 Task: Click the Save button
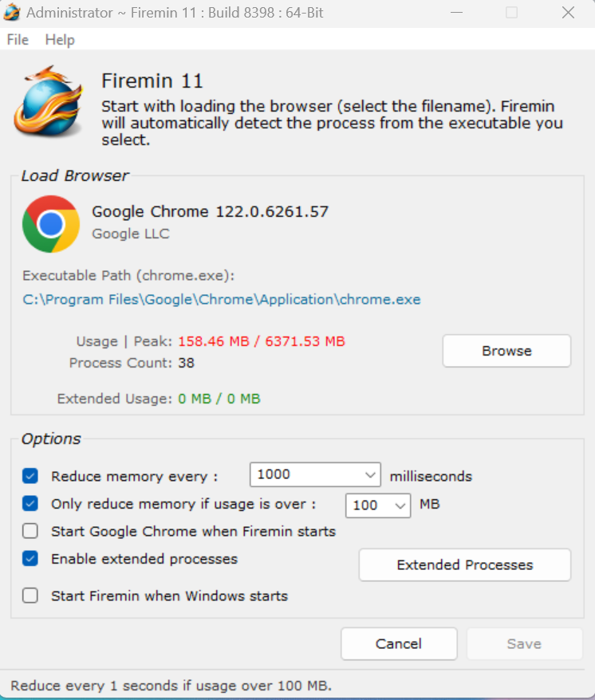tap(524, 644)
